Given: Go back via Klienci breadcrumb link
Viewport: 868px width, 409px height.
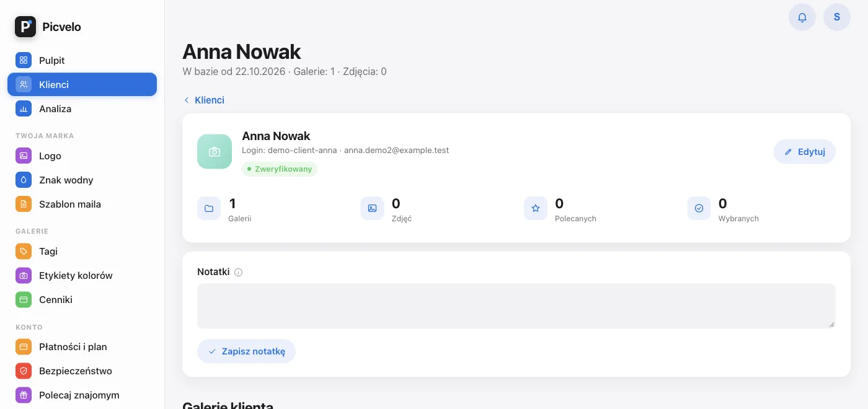Looking at the screenshot, I should tap(204, 100).
